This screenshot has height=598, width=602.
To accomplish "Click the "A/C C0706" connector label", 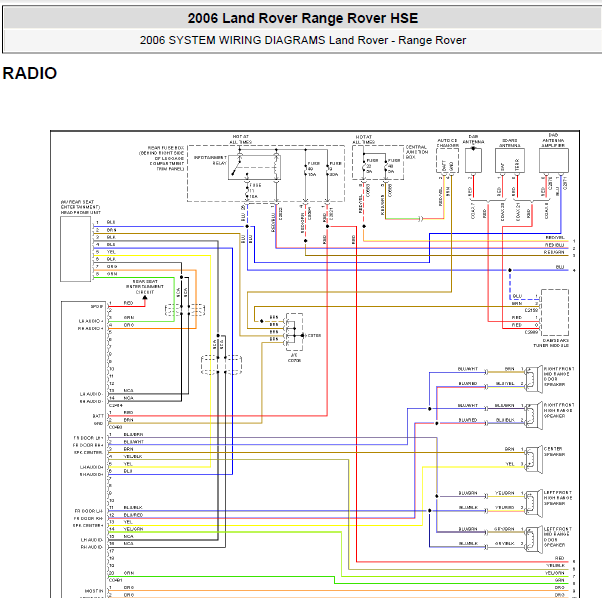I will coord(294,358).
